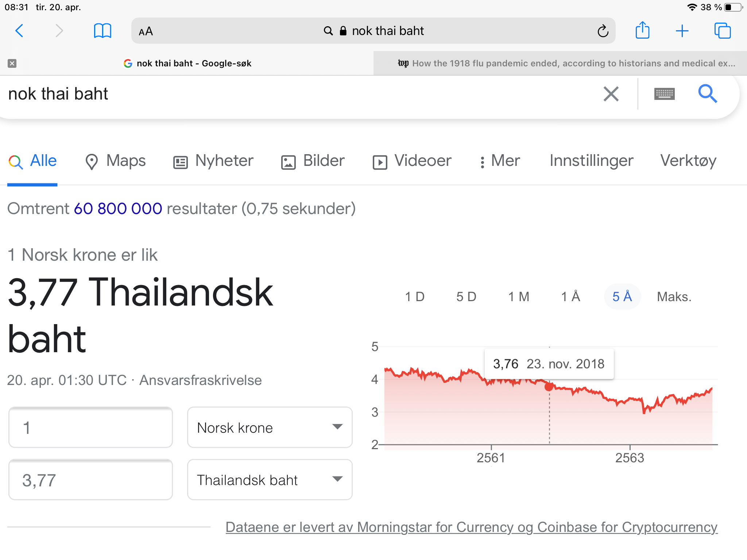The height and width of the screenshot is (560, 747).
Task: Open the share sheet icon
Action: [642, 30]
